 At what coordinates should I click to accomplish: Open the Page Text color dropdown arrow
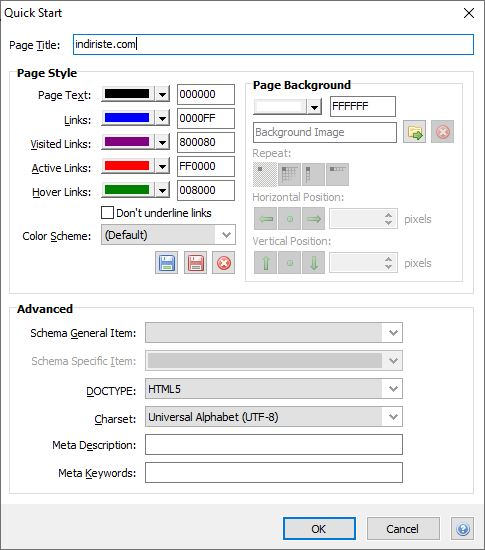[162, 94]
